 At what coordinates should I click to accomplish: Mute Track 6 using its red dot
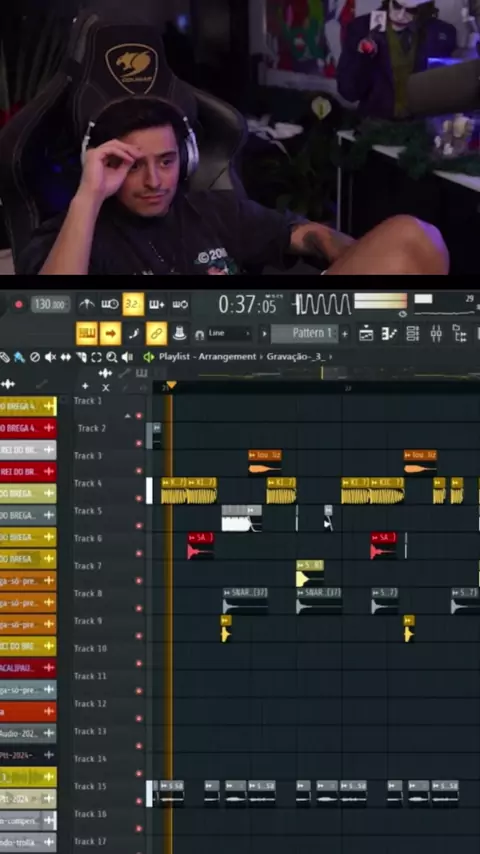(x=138, y=553)
